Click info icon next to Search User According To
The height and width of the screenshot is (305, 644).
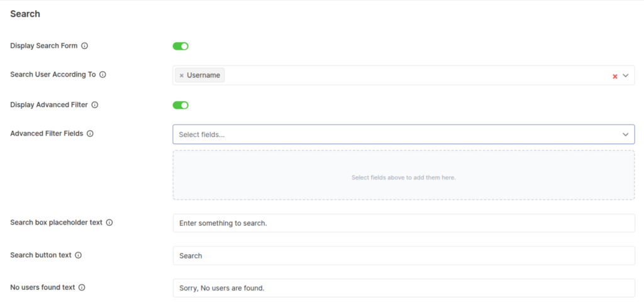point(103,75)
